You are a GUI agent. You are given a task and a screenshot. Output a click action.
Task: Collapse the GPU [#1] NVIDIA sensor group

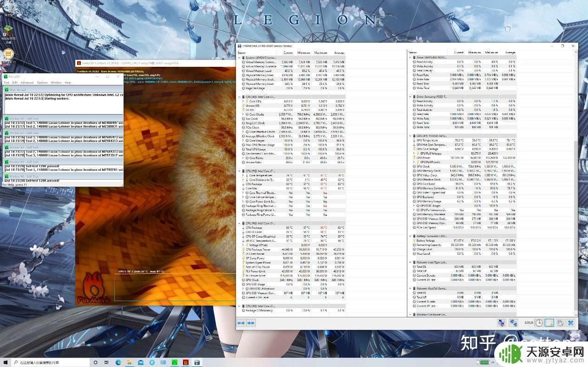click(x=410, y=136)
